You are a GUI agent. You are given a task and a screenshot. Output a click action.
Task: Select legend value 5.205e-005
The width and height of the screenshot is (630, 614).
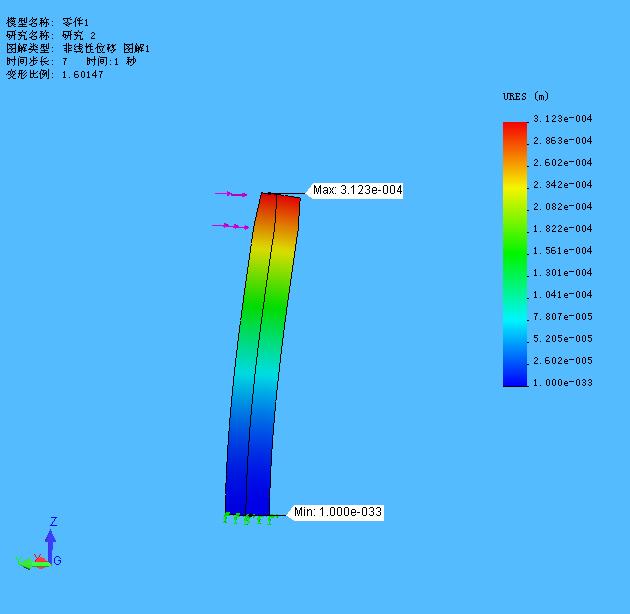click(562, 339)
